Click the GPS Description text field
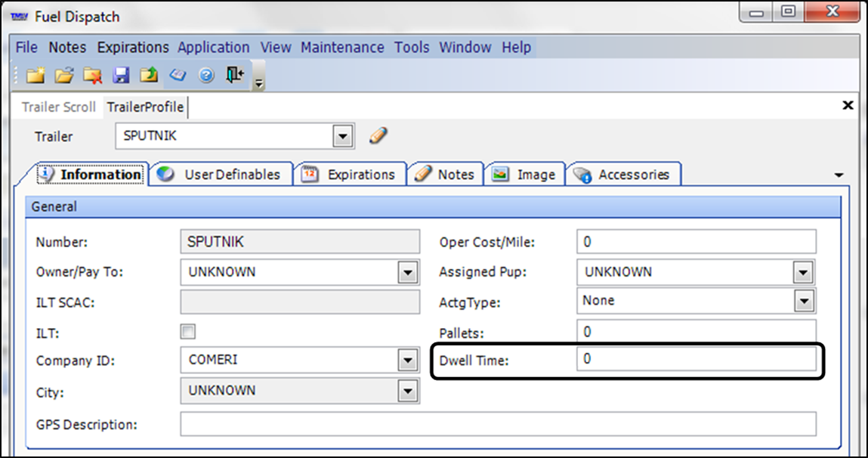Image resolution: width=868 pixels, height=458 pixels. click(497, 425)
